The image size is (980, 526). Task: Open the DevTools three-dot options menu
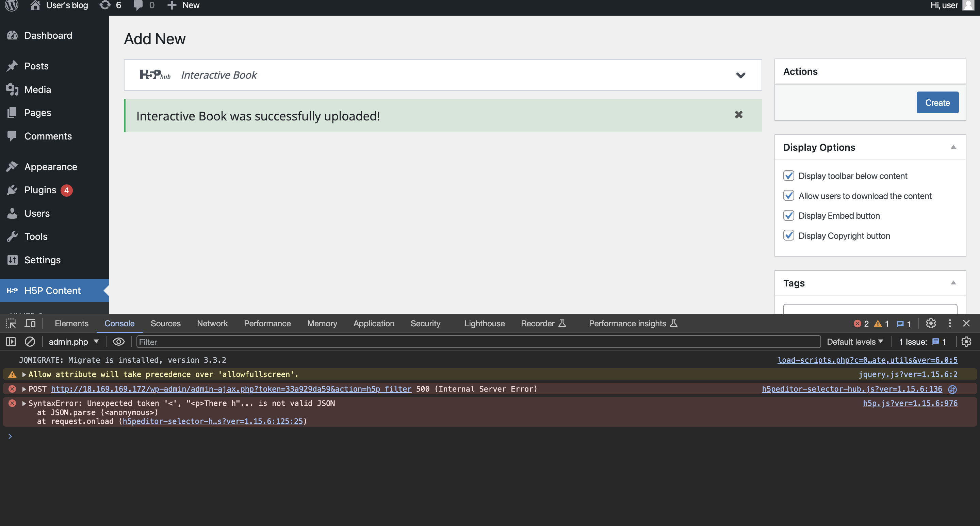coord(950,323)
